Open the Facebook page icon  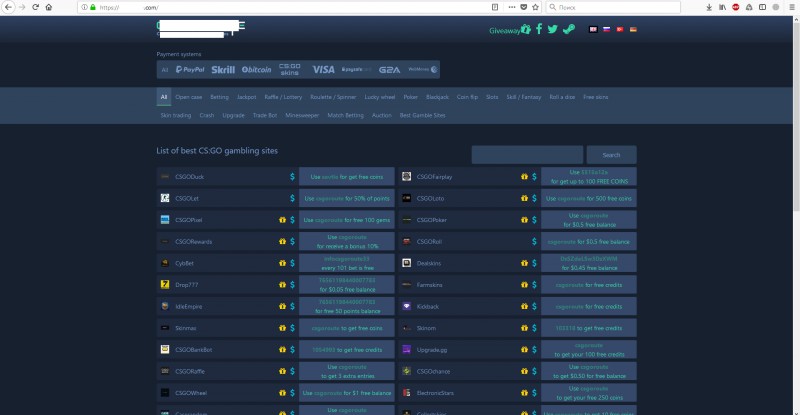click(539, 29)
